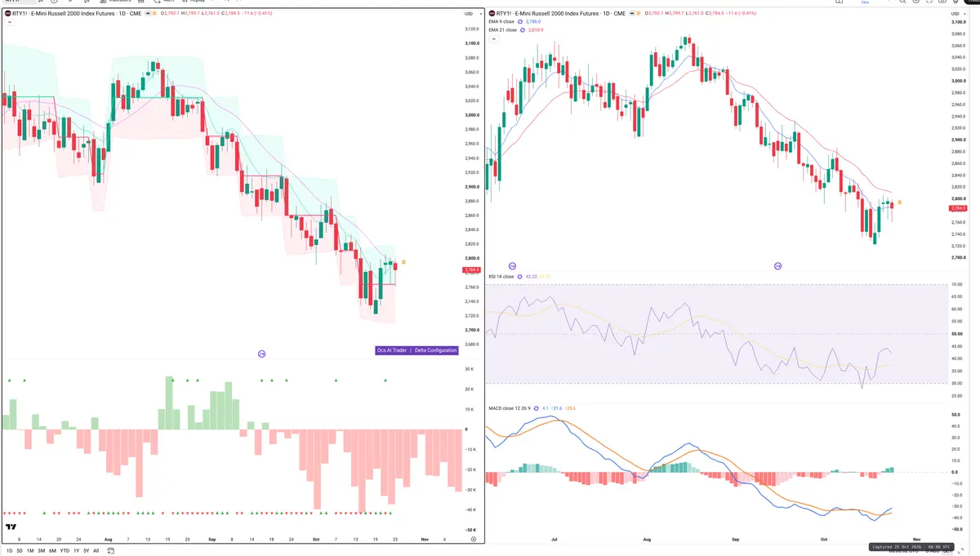Click the 30 K label on left lower pane scale

[x=470, y=369]
